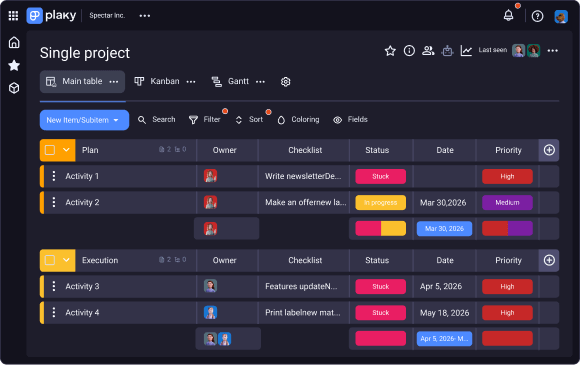Select all items in Execution group

(x=50, y=260)
